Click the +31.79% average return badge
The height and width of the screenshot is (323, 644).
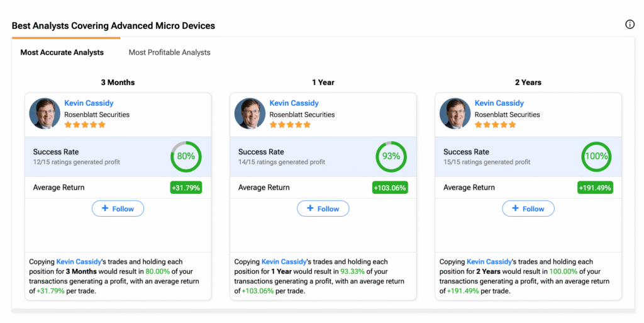[186, 188]
